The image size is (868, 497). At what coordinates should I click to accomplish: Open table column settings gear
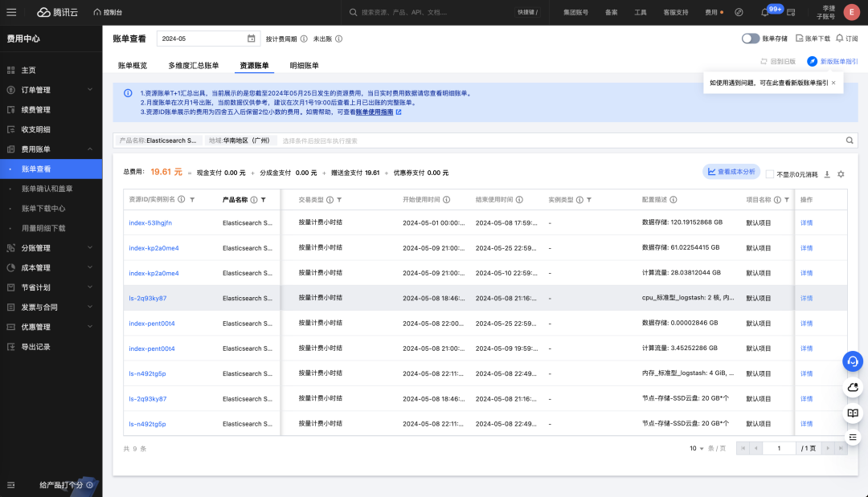[x=841, y=174]
